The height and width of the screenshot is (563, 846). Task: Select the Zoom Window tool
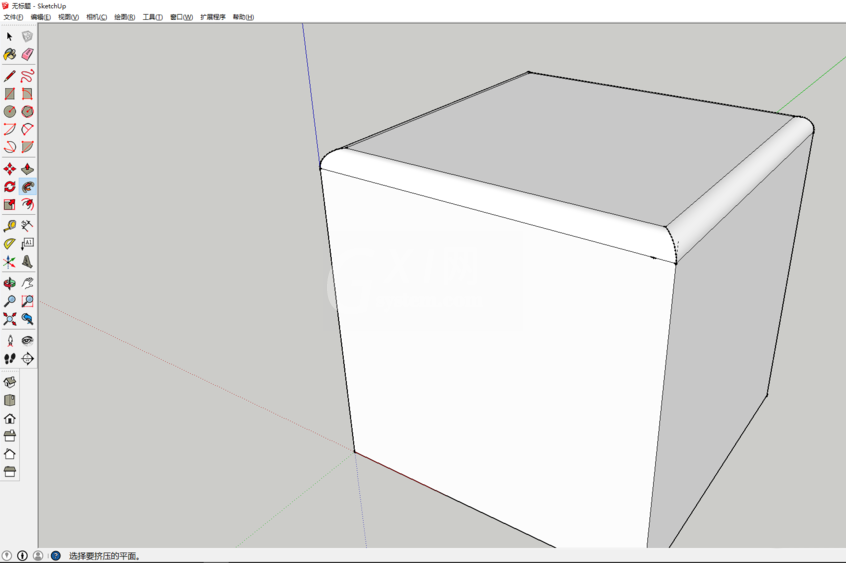tap(28, 301)
